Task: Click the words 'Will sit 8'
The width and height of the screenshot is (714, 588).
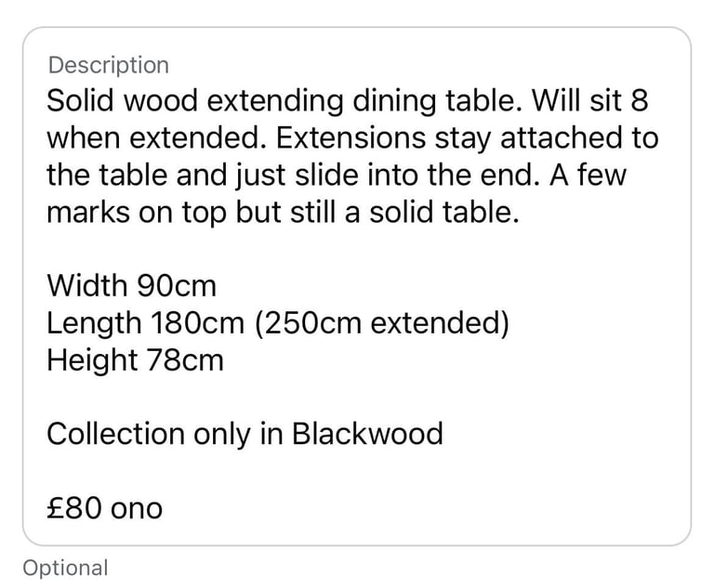Action: (x=590, y=100)
